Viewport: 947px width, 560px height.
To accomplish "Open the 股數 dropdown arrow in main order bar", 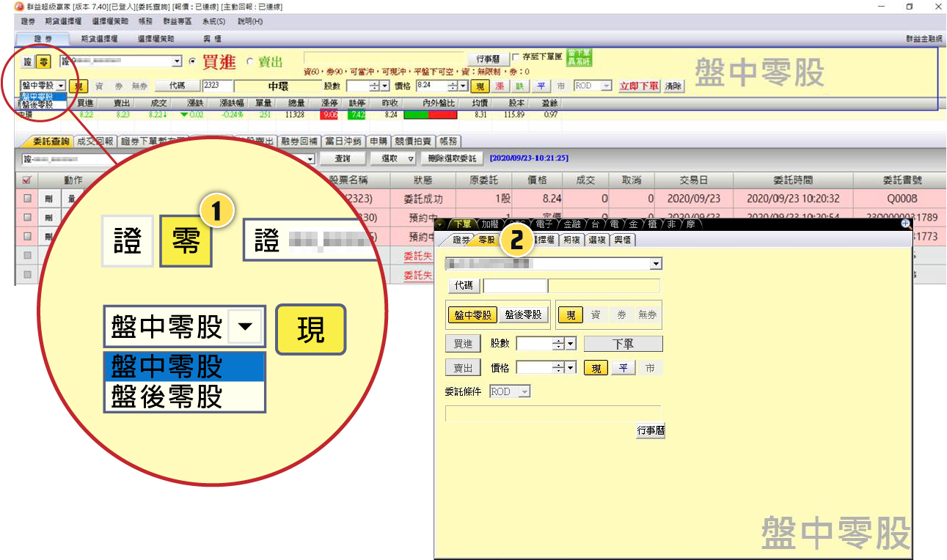I will coord(385,86).
